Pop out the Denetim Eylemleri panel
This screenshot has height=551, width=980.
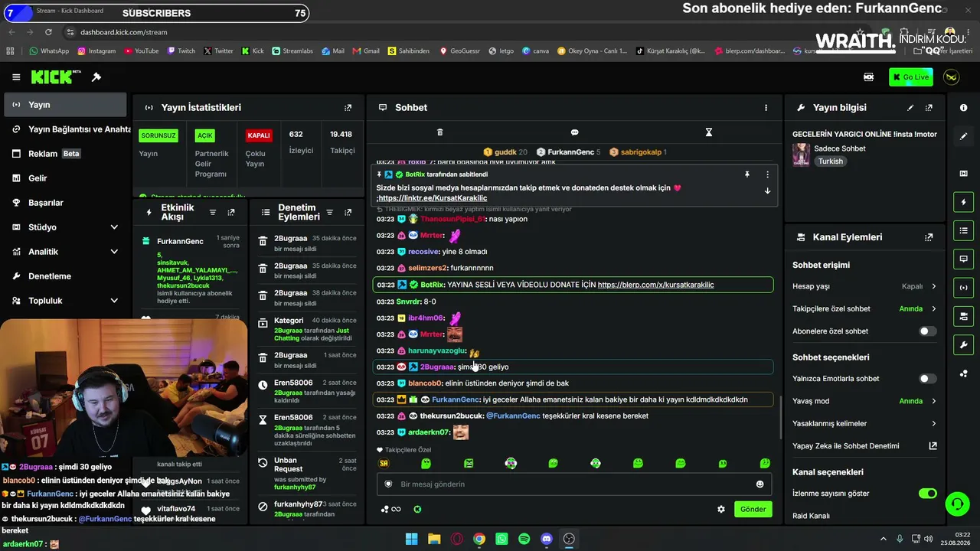click(x=348, y=212)
